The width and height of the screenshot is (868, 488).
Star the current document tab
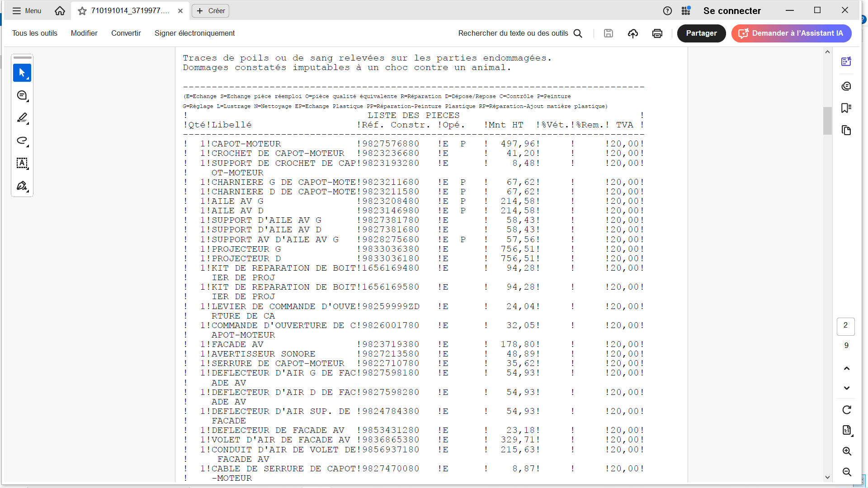point(82,11)
